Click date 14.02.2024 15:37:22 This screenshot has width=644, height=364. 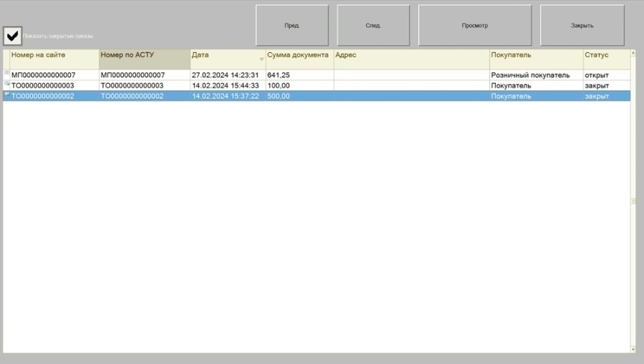tap(228, 96)
